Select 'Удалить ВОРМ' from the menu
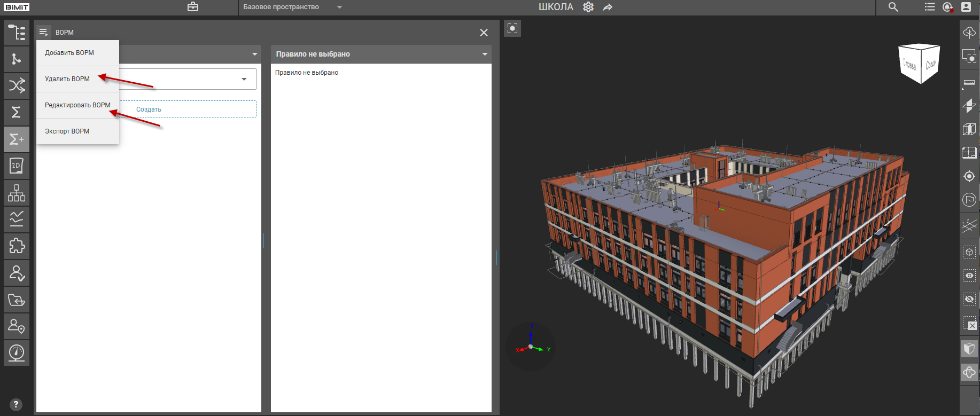 point(67,79)
